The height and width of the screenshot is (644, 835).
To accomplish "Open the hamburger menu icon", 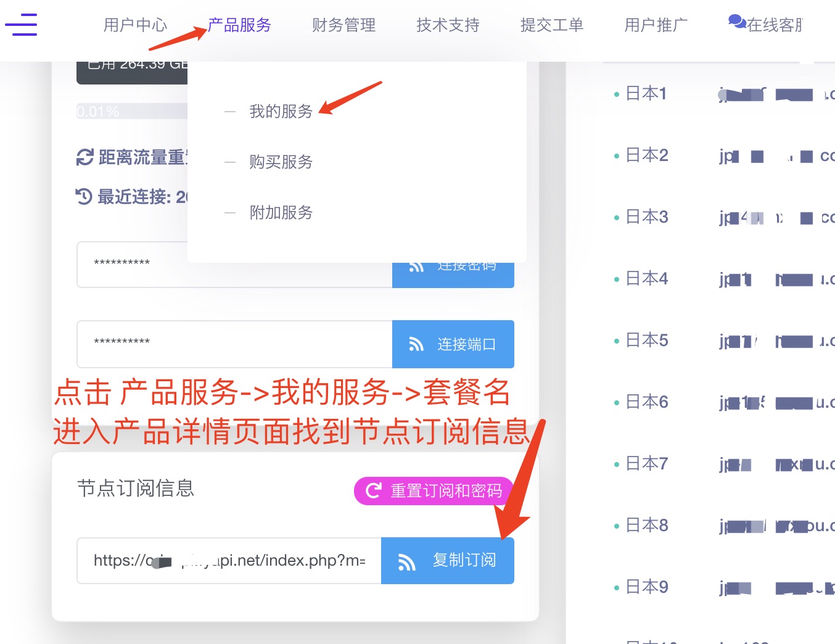I will 22,25.
